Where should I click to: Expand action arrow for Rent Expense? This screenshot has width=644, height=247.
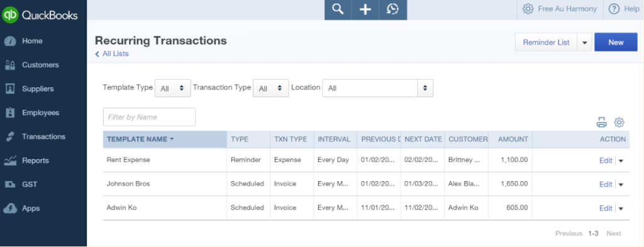(621, 161)
